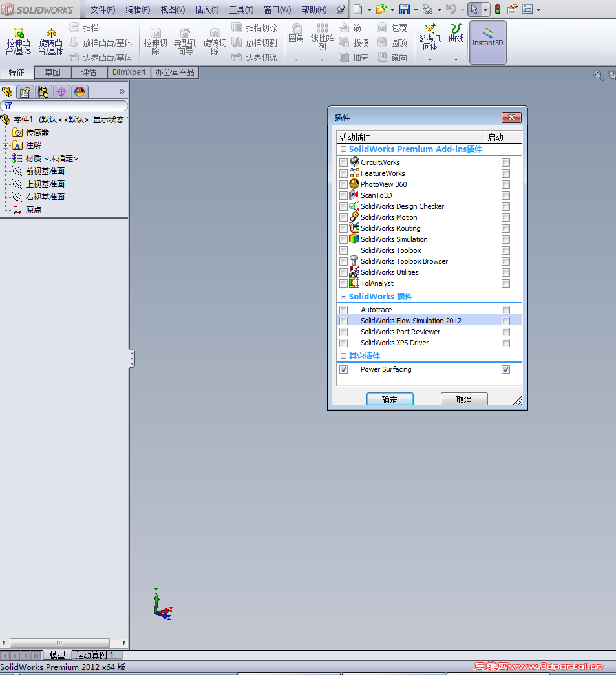Open the dropdown arrow under 参考几何体
The height and width of the screenshot is (675, 616).
tap(430, 59)
